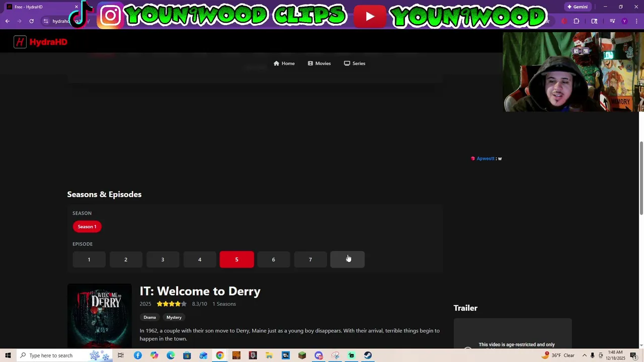This screenshot has height=362, width=644.
Task: Click the Google Chrome taskbar icon
Action: tap(220, 355)
